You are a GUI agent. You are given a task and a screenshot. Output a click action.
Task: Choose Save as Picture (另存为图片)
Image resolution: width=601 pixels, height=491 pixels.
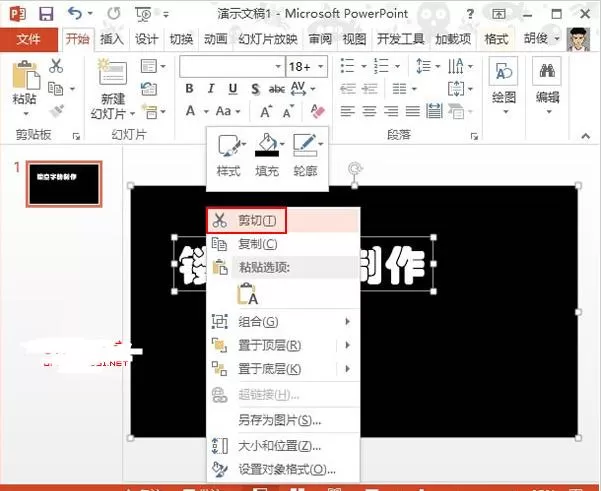coord(283,420)
